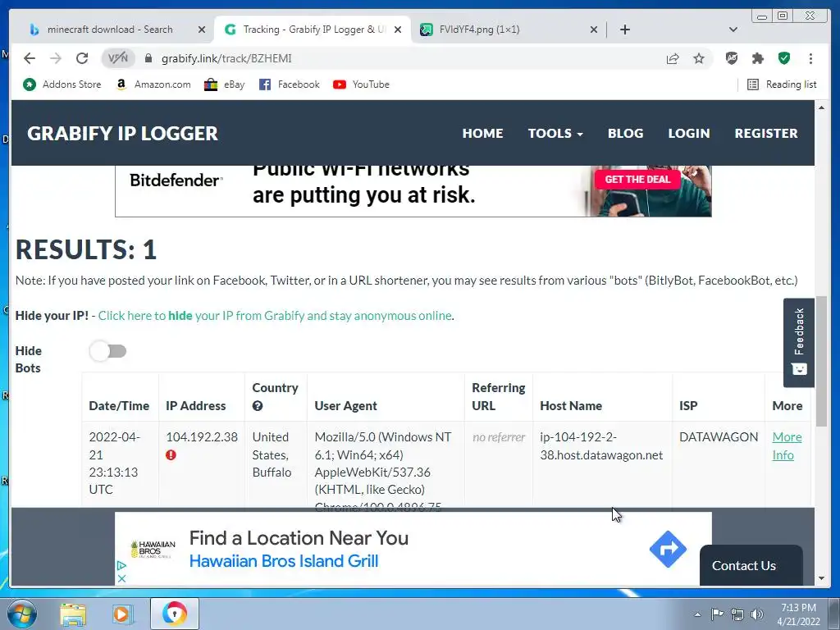Image resolution: width=840 pixels, height=630 pixels.
Task: Open Windows Explorer from the taskbar
Action: [x=73, y=614]
